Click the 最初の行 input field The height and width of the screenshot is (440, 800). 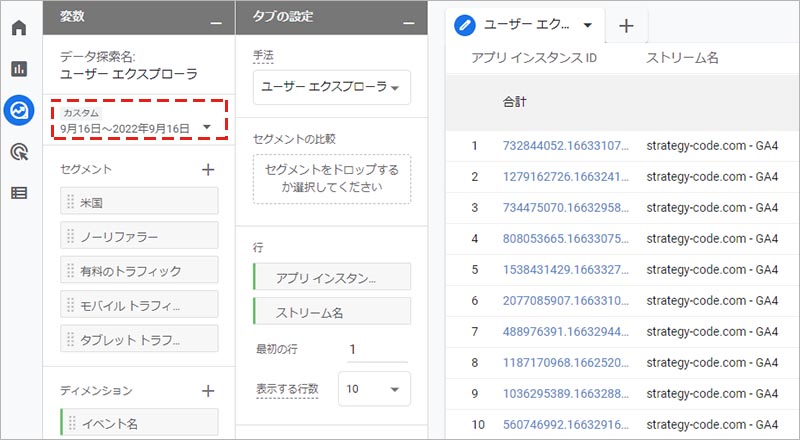(x=375, y=349)
